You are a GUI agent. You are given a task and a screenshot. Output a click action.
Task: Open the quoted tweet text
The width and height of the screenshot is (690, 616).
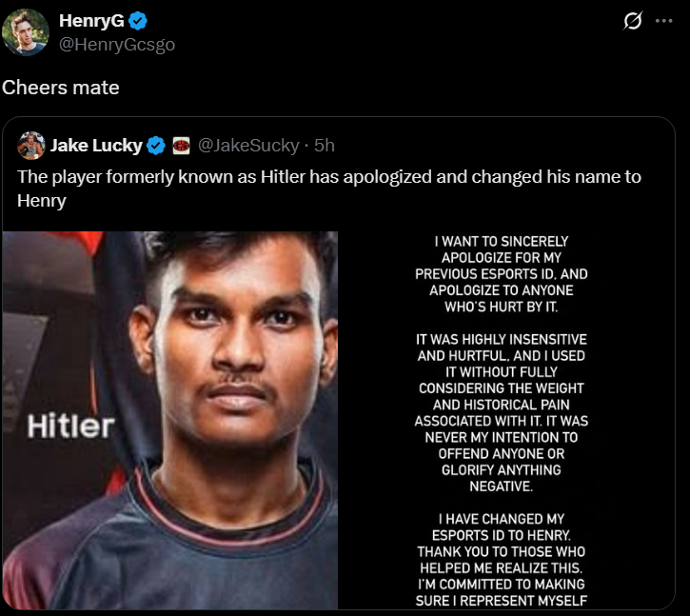point(329,189)
